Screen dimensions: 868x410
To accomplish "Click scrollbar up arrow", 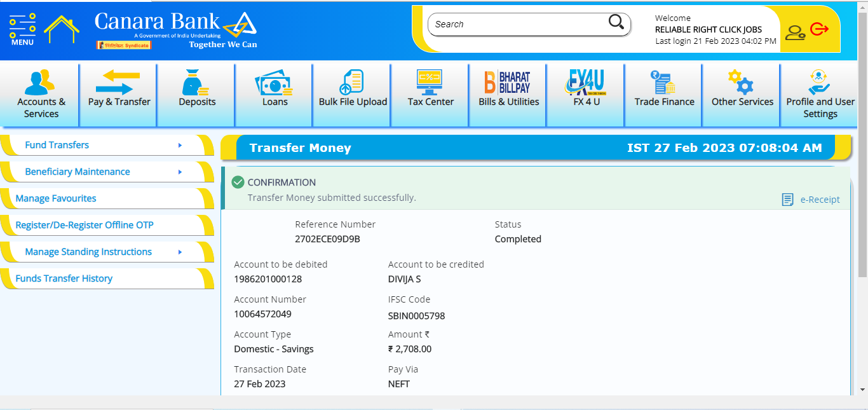I will coord(863,6).
